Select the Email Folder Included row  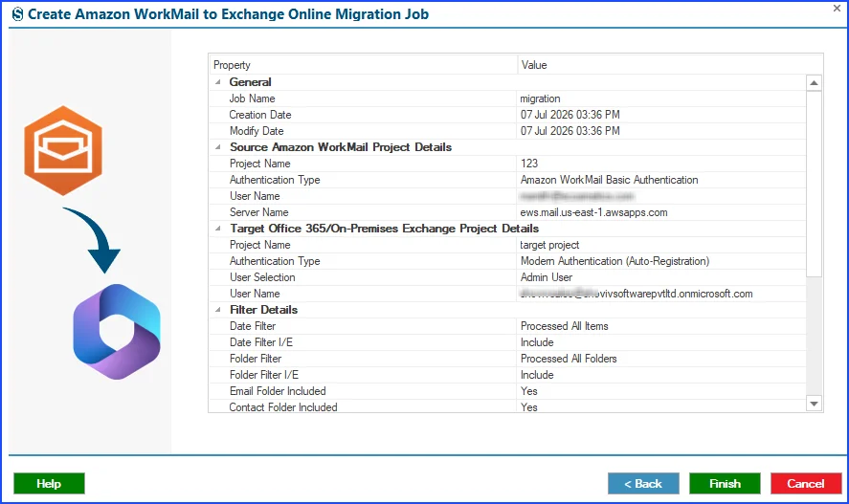(x=507, y=391)
